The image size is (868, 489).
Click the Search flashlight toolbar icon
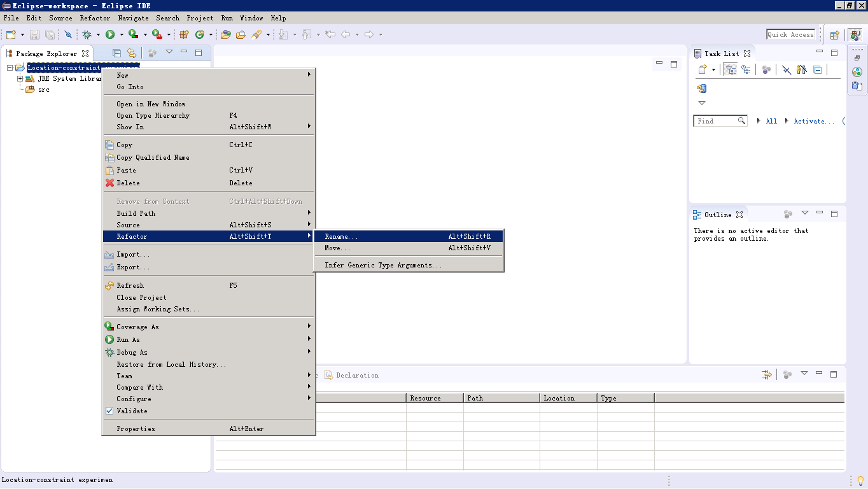(256, 34)
